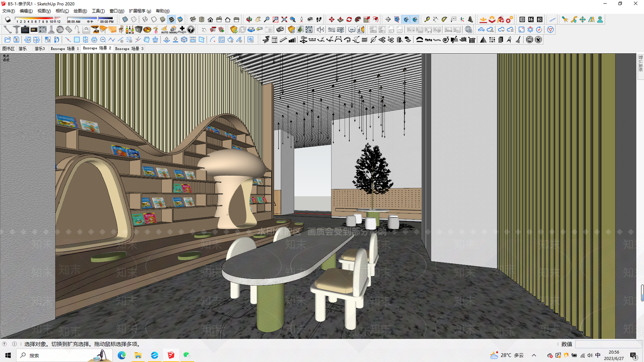Image resolution: width=644 pixels, height=362 pixels.
Task: Open the 28°C 多云 weather widget
Action: [507, 355]
